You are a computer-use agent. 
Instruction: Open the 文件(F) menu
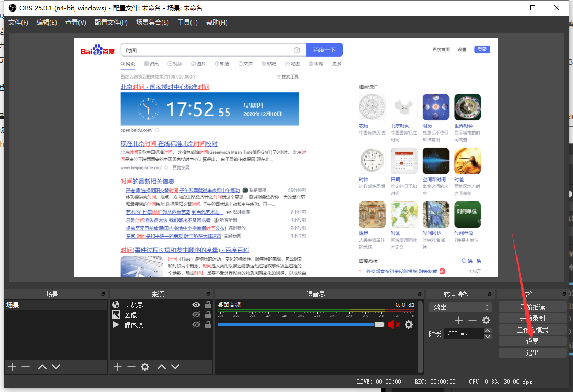pyautogui.click(x=18, y=23)
